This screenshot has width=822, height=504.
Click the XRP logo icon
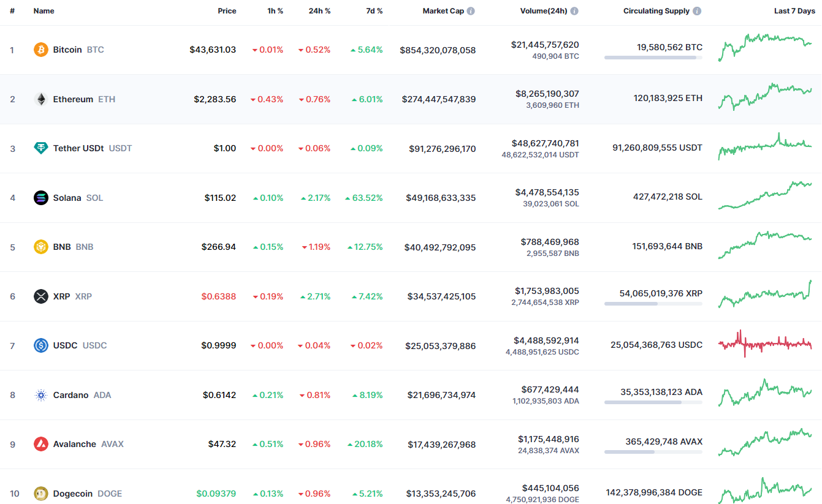[x=40, y=296]
